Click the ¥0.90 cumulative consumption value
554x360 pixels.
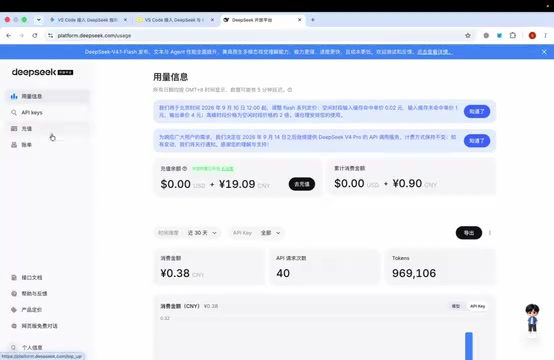click(x=407, y=183)
